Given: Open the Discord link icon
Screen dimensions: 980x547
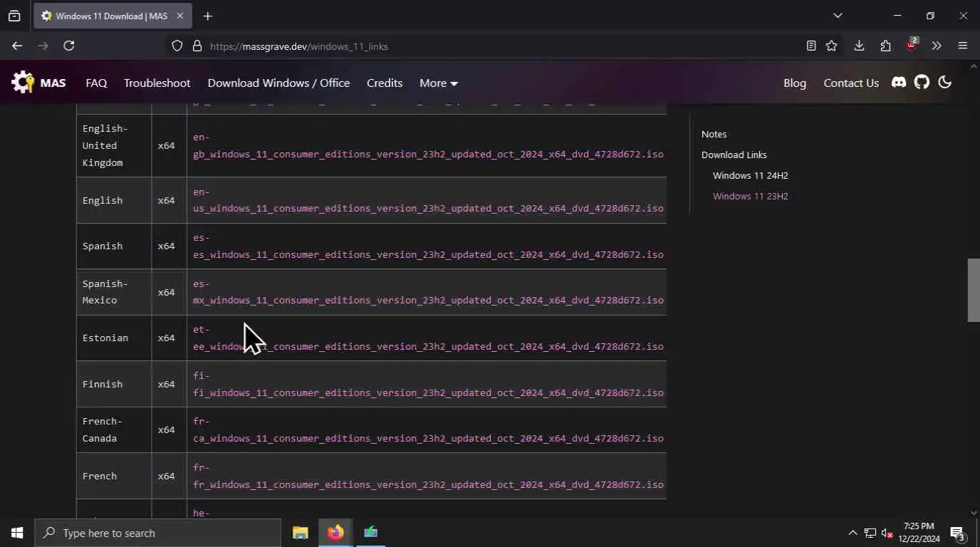Looking at the screenshot, I should click(899, 83).
